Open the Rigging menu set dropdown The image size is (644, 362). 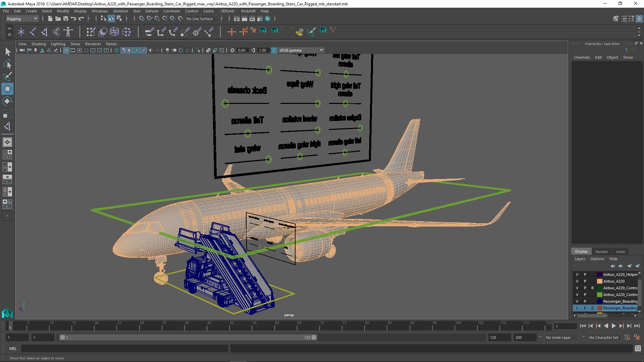(22, 19)
